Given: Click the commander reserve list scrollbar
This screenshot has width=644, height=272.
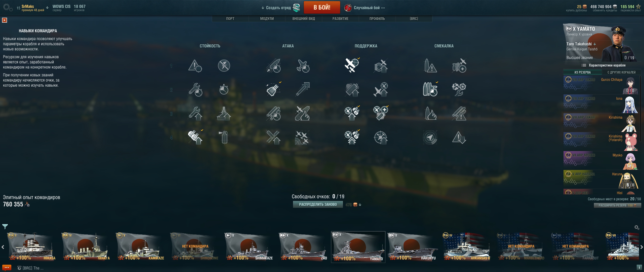Looking at the screenshot, I should coord(640,108).
